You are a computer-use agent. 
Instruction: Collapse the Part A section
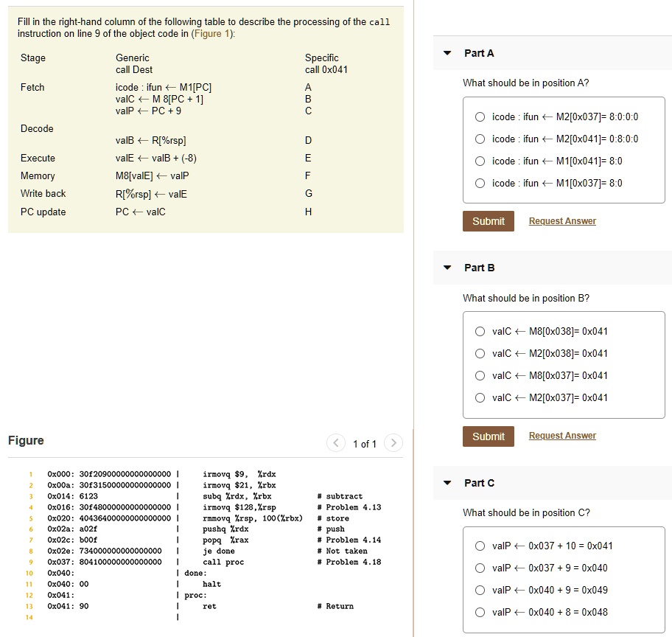[x=447, y=52]
